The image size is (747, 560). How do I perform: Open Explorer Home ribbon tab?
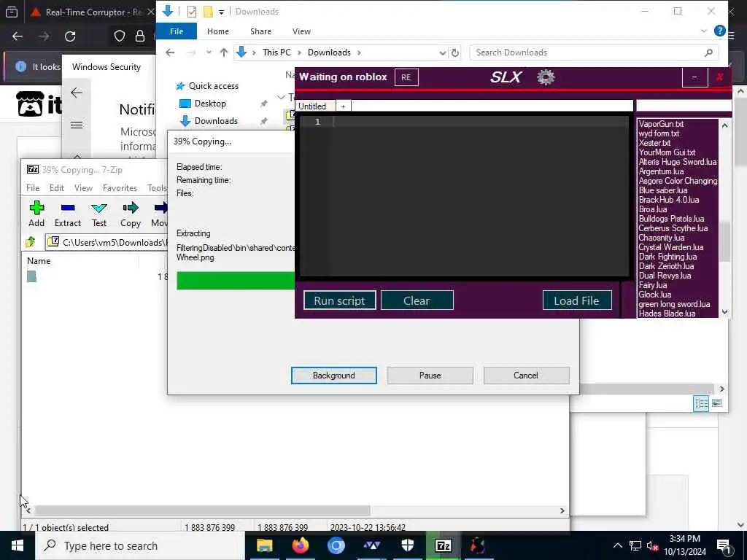click(x=218, y=31)
